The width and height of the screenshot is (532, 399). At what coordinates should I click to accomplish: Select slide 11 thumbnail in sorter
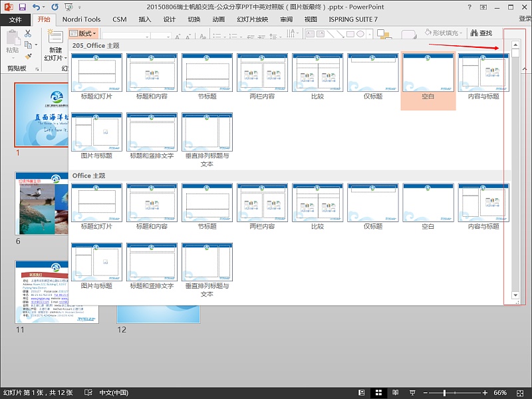57,292
